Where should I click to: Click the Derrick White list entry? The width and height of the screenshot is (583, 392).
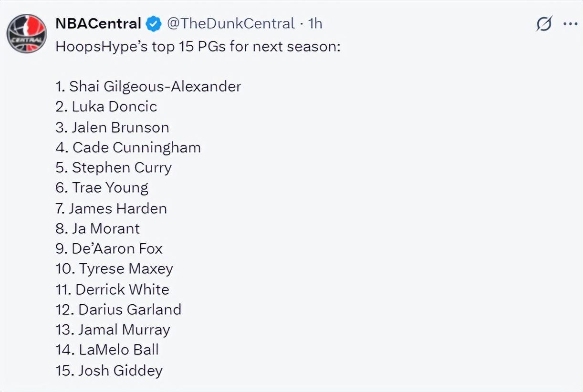113,289
